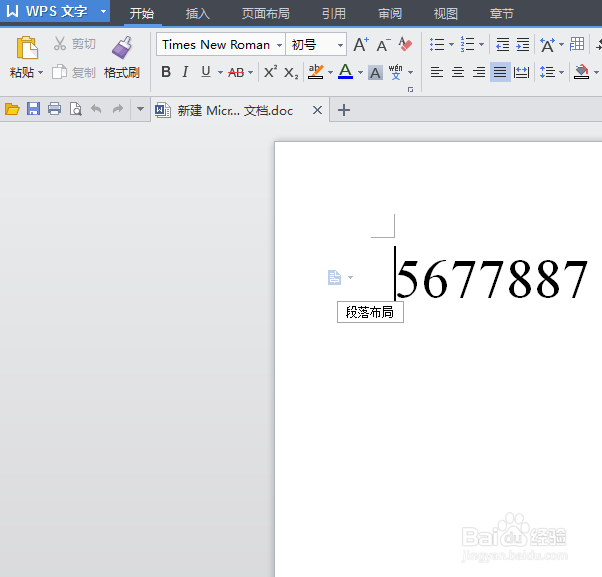Open WPS 文字 application menu arrow

click(x=103, y=12)
